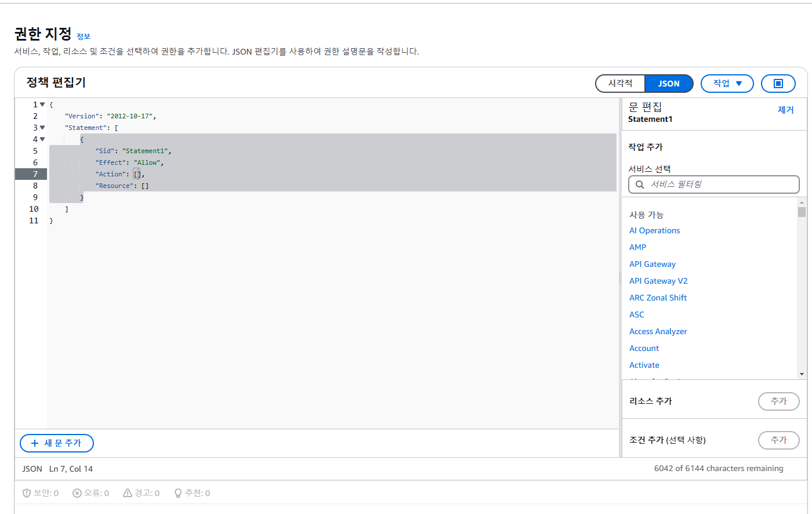The image size is (812, 514).
Task: Select API Gateway V2 service
Action: coord(658,281)
